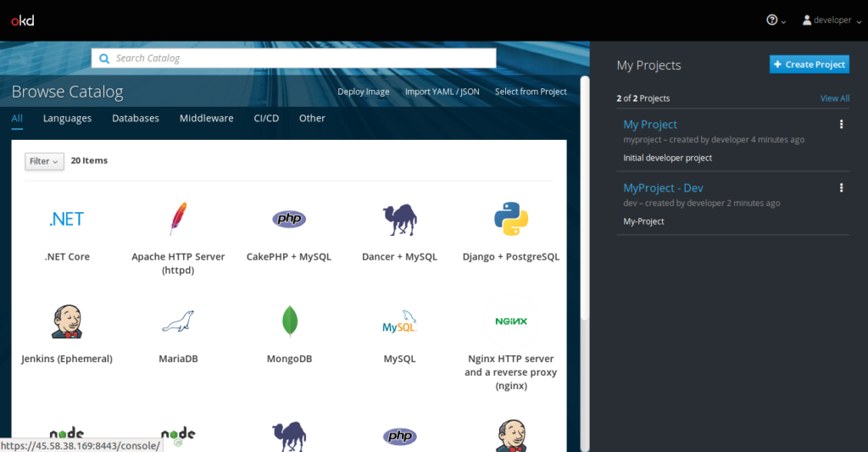
Task: Click the Initial developer project description
Action: (668, 158)
